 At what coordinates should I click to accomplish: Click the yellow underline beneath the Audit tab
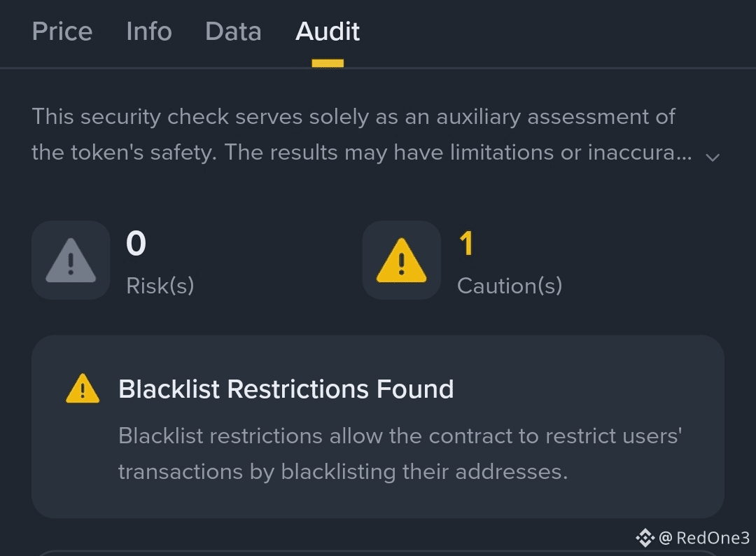328,63
